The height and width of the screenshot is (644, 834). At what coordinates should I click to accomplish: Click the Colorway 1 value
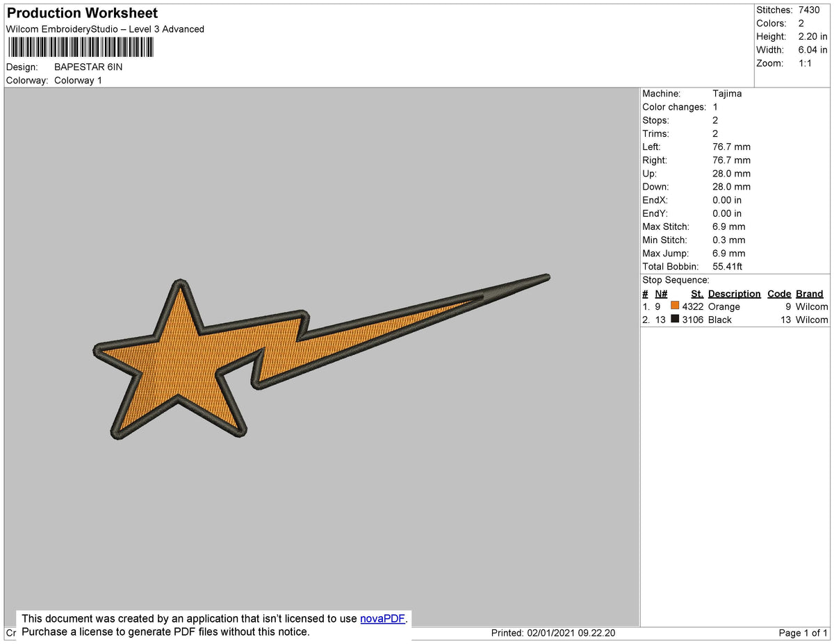[78, 81]
